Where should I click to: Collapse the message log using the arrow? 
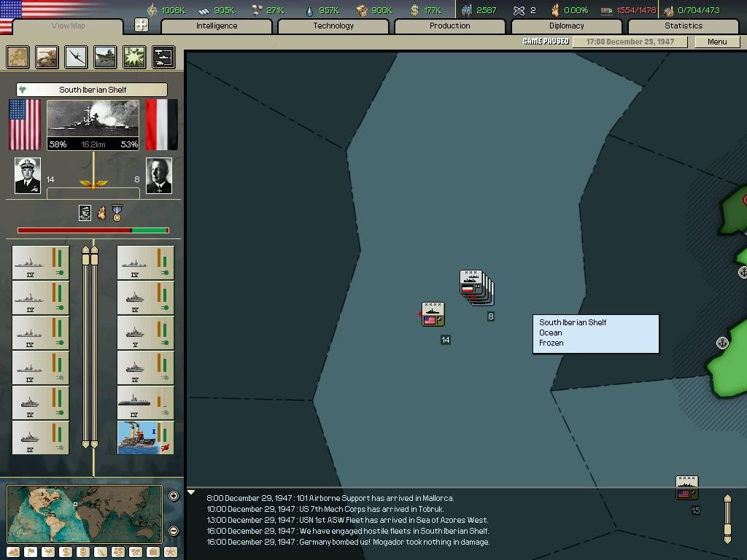(x=191, y=493)
